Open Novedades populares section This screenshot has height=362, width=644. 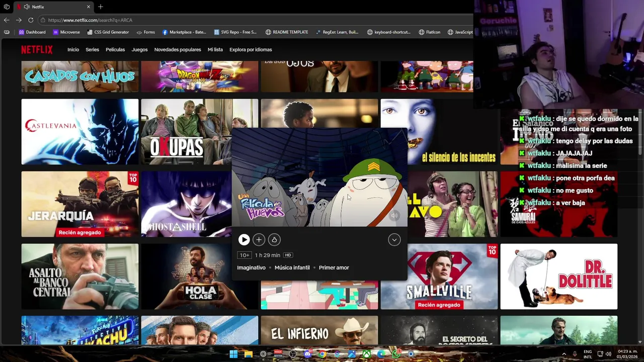pyautogui.click(x=178, y=50)
